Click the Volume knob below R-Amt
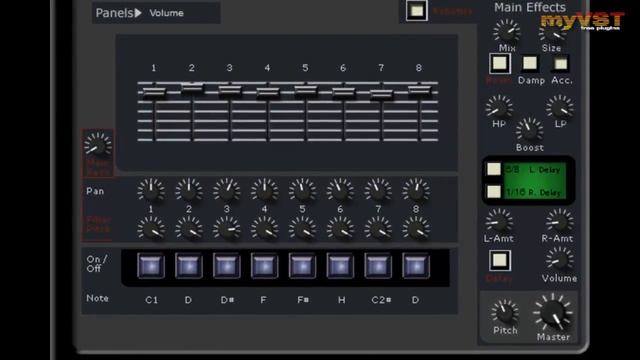Image resolution: width=640 pixels, height=360 pixels. [560, 260]
